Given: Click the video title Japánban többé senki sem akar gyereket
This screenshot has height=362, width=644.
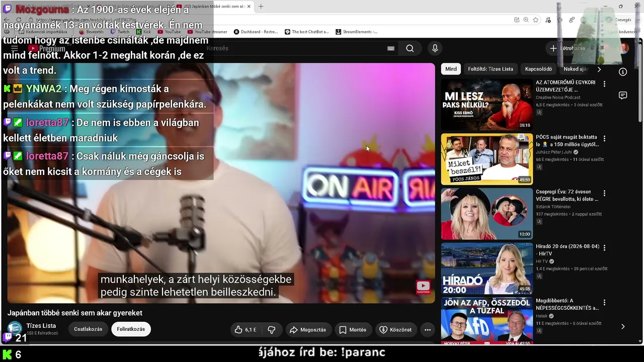Looking at the screenshot, I should coord(75,313).
